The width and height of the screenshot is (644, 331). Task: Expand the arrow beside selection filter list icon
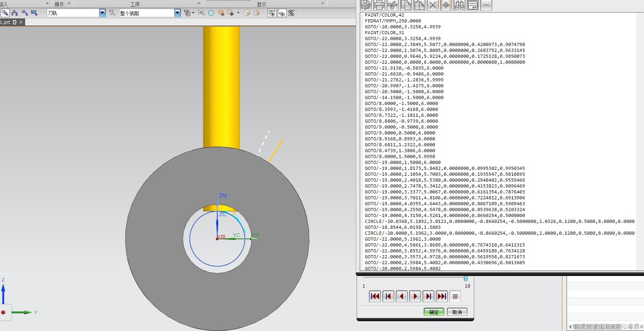point(193,13)
